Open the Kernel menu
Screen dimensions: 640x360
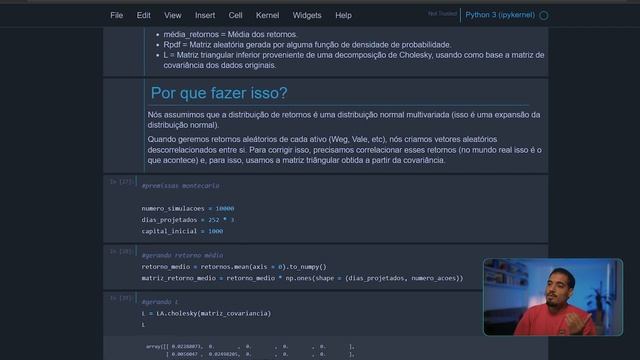click(267, 16)
